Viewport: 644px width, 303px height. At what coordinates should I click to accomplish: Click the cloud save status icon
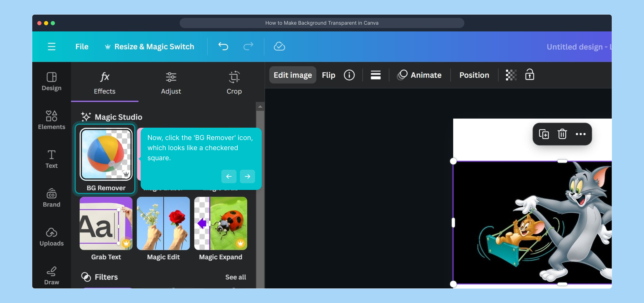279,46
